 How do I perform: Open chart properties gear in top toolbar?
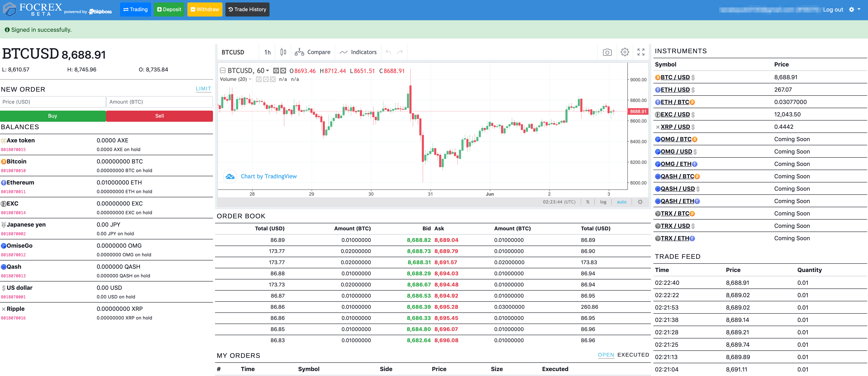click(624, 52)
